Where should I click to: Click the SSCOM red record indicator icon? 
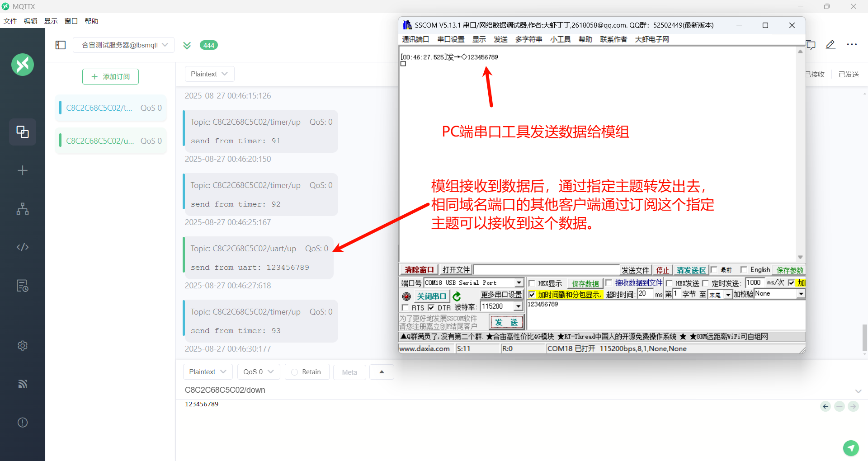pos(406,296)
